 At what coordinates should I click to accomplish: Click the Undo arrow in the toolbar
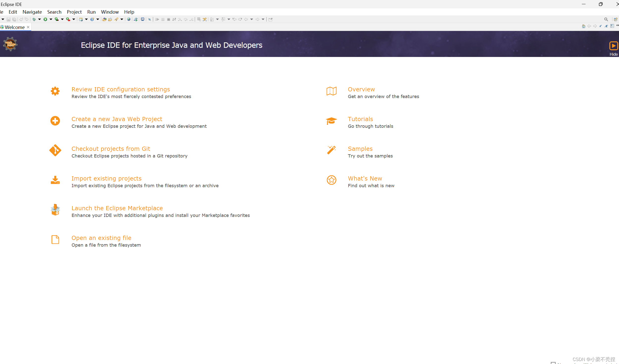click(x=21, y=19)
